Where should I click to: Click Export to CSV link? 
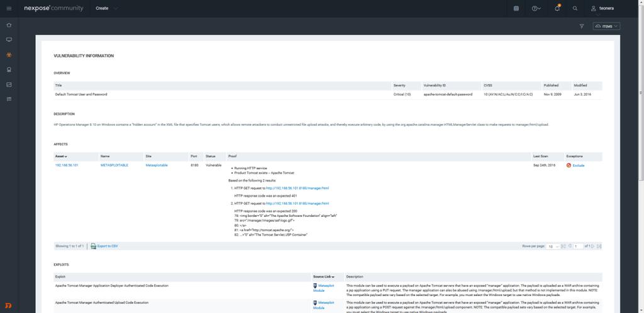pos(108,246)
